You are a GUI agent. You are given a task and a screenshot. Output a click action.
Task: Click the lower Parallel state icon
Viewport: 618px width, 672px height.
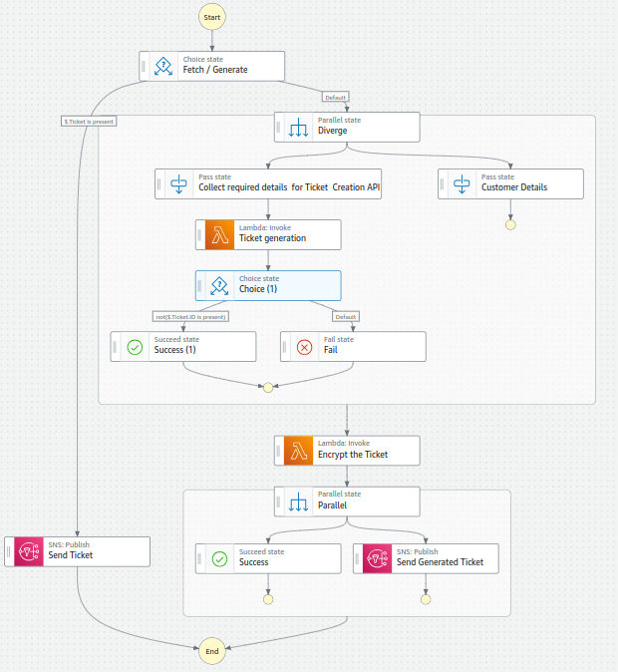point(298,502)
